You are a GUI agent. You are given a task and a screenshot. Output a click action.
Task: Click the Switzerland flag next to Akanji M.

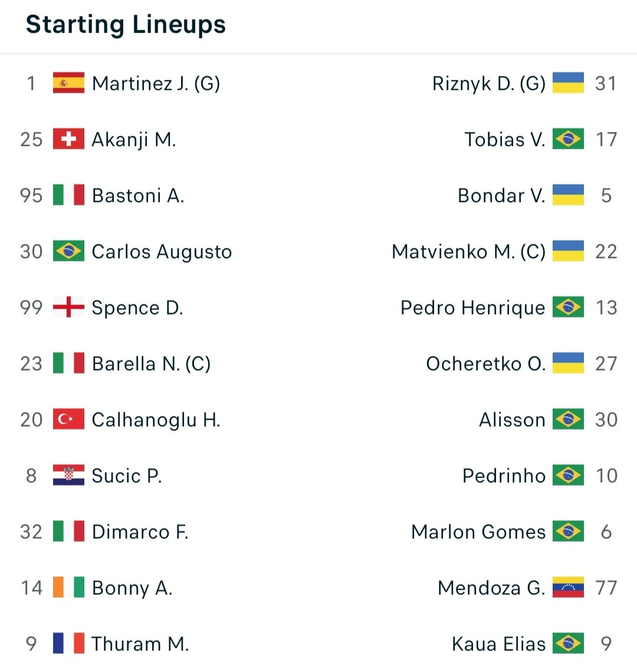(68, 139)
